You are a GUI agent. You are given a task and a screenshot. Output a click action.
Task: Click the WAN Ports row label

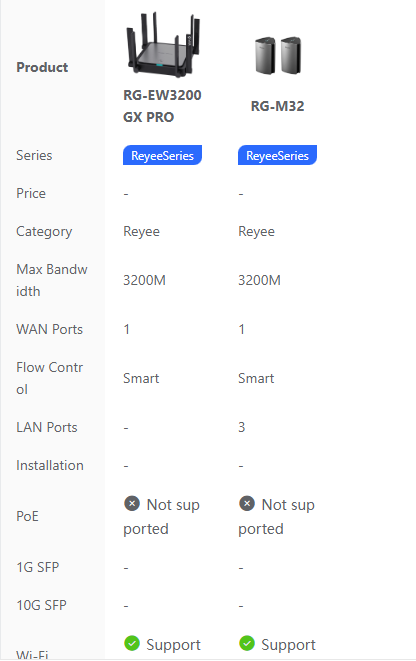[50, 329]
